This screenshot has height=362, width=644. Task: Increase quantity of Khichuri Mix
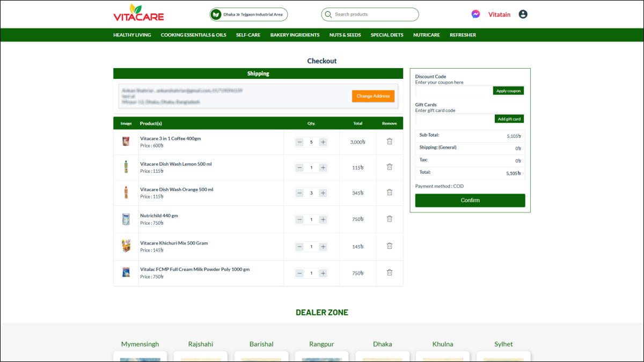(x=323, y=247)
